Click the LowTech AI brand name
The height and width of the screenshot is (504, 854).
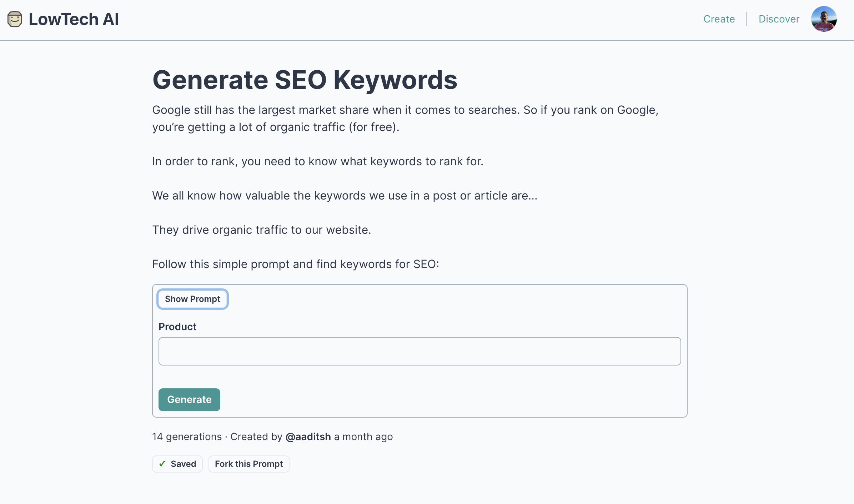click(x=74, y=19)
